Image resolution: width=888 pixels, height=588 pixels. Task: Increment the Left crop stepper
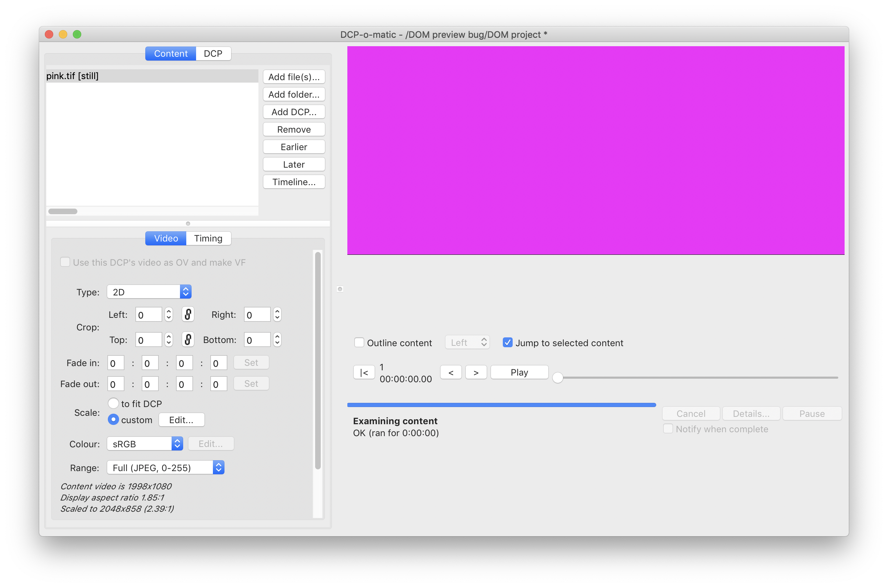(x=169, y=311)
